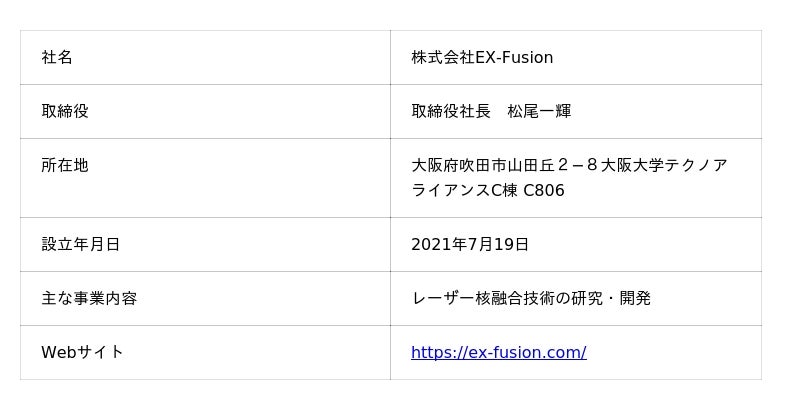Click the 主な事業内容 label cell
The image size is (800, 410).
coord(89,298)
